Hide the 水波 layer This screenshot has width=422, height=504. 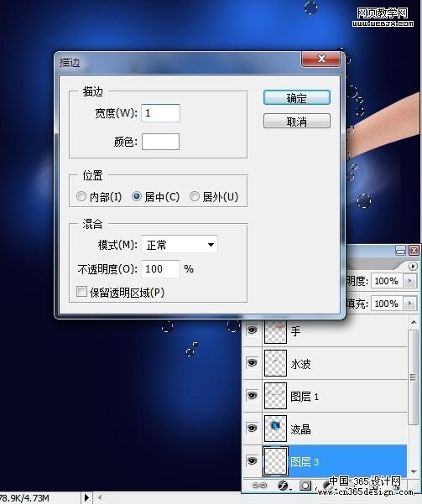pyautogui.click(x=253, y=362)
